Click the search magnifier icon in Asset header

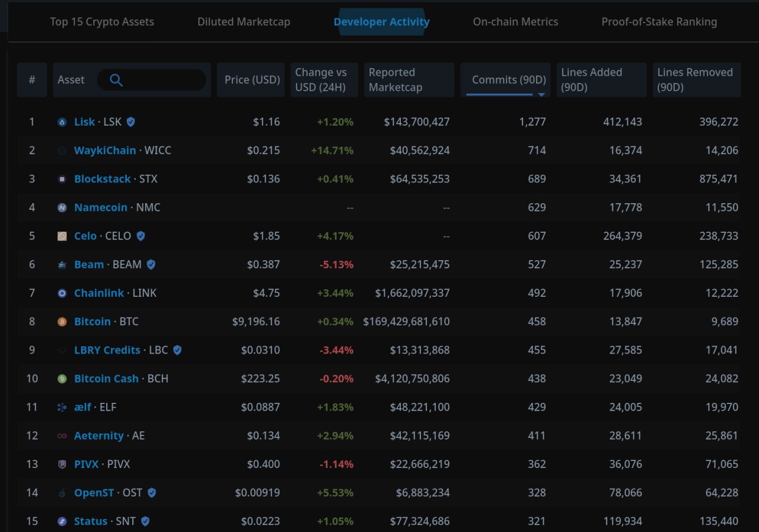[116, 80]
